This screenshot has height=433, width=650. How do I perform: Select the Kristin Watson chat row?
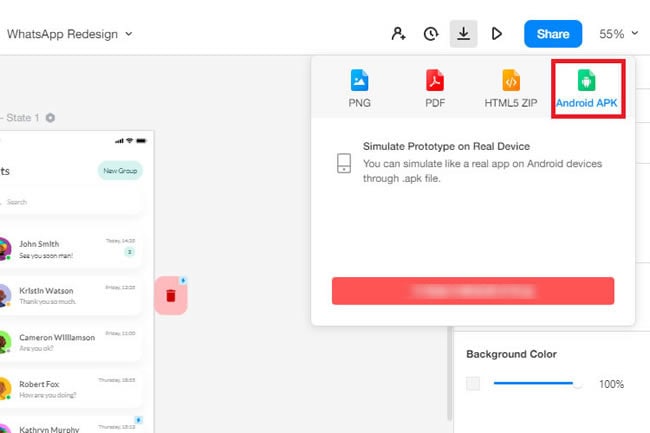click(71, 295)
